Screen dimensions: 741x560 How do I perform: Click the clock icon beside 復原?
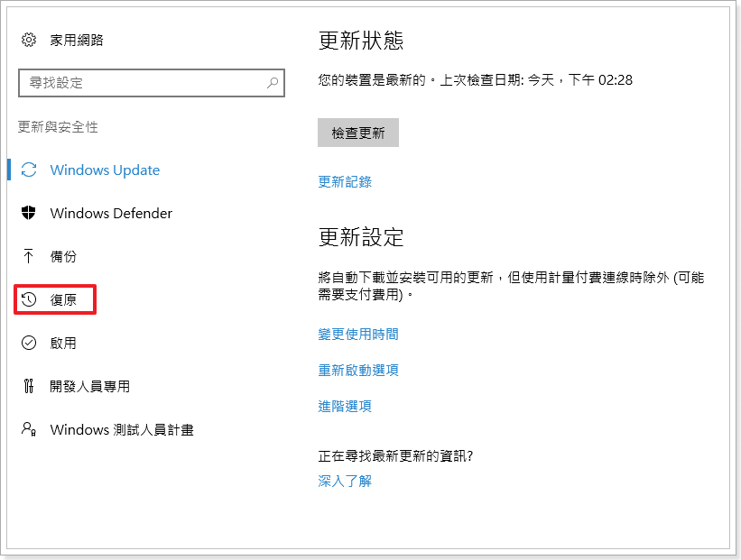pos(27,299)
